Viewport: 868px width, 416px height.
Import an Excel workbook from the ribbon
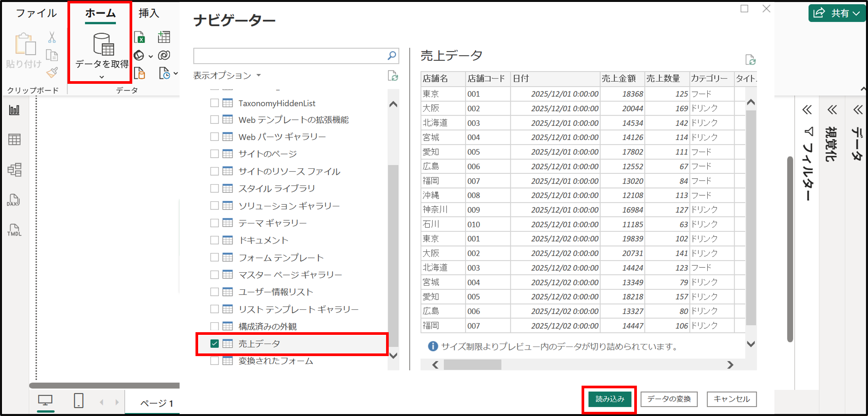click(139, 37)
